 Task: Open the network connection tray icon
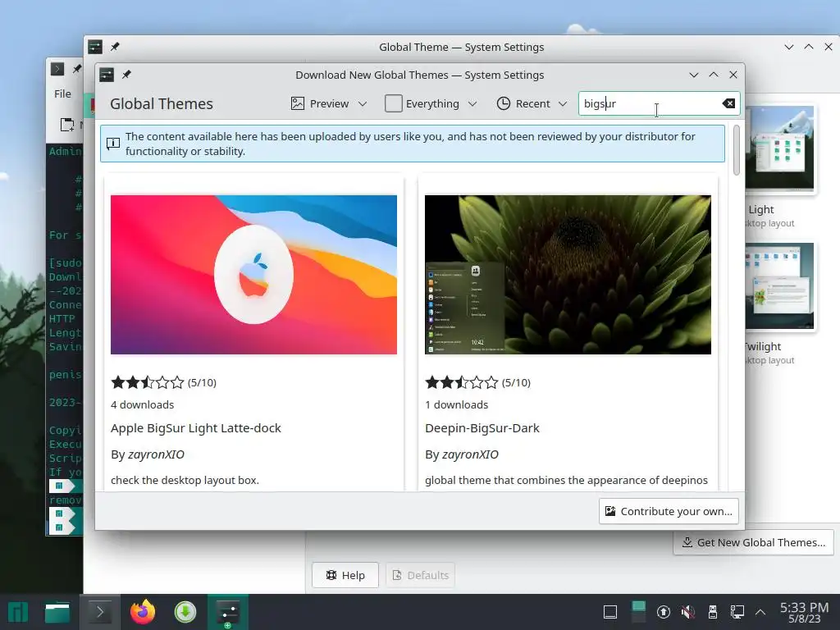point(737,612)
